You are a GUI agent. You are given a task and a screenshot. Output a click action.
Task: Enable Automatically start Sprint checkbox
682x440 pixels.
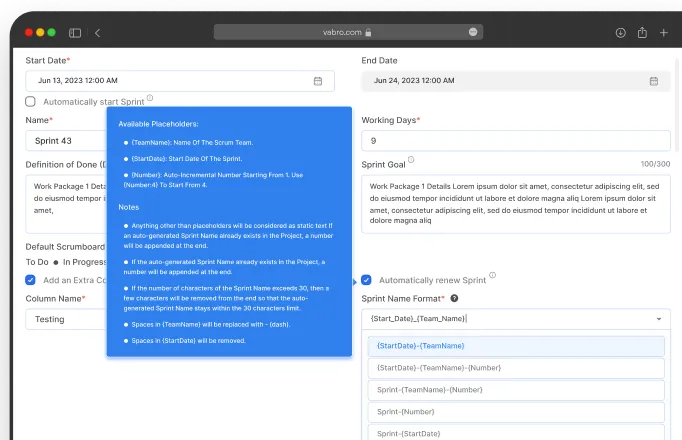pyautogui.click(x=31, y=102)
